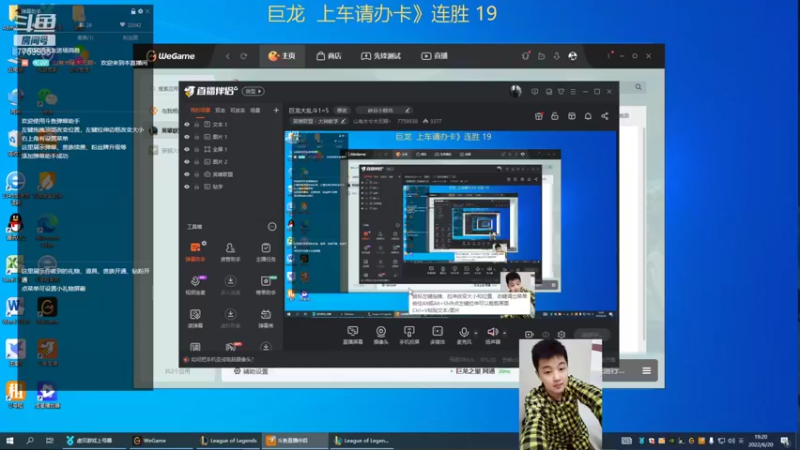Image resolution: width=800 pixels, height=450 pixels.
Task: Expand the microphone options arrow
Action: click(x=476, y=333)
